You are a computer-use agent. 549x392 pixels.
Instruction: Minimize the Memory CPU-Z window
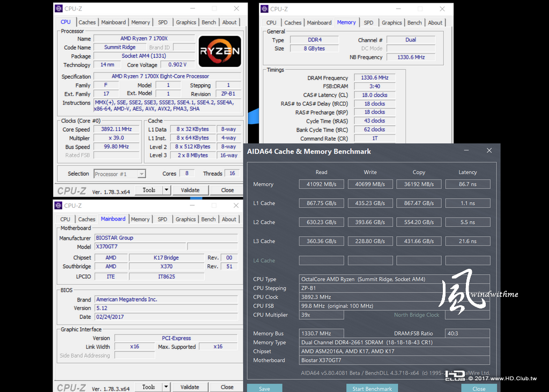coord(398,9)
